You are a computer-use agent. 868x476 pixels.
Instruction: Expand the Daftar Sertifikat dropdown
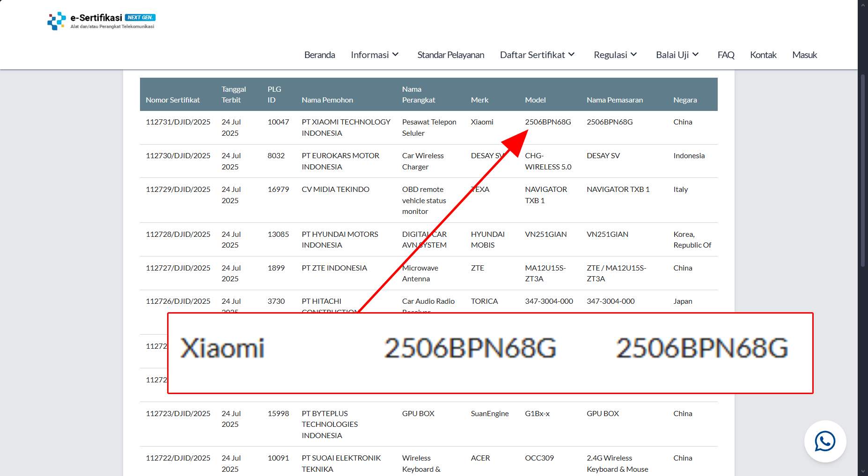[537, 55]
